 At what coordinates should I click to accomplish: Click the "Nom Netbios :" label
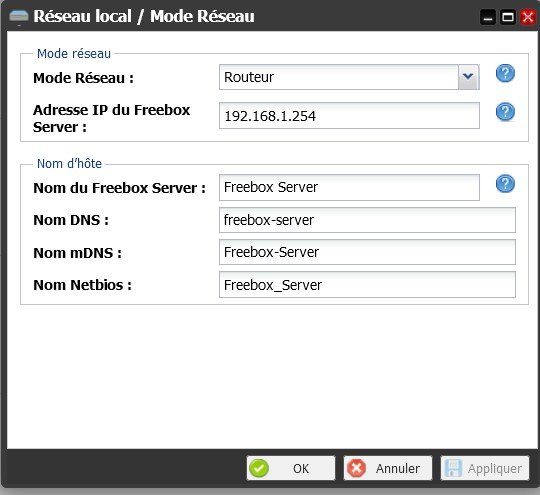click(x=83, y=285)
